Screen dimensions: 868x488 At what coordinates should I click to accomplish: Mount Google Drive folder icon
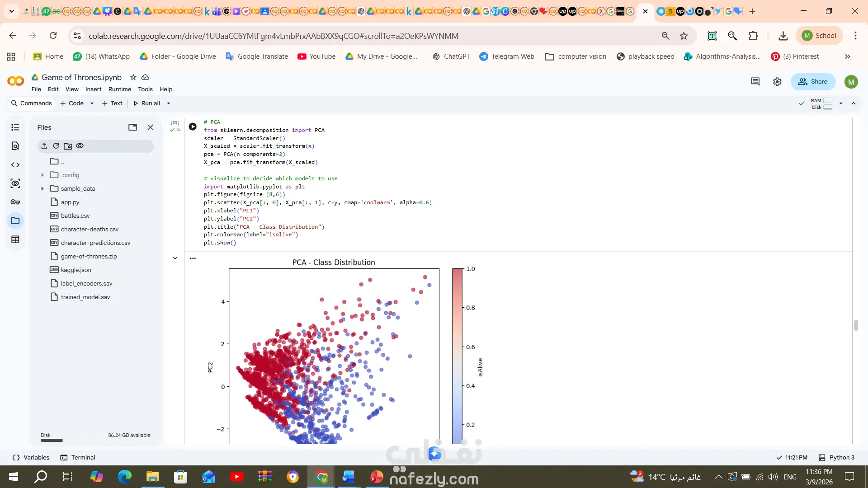coord(68,146)
